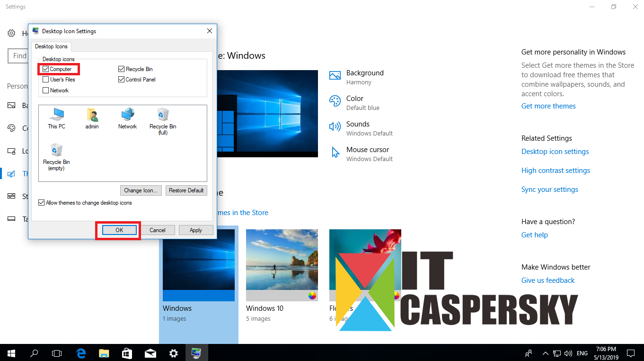Click the Restore Default button
This screenshot has height=361, width=644.
tap(186, 190)
